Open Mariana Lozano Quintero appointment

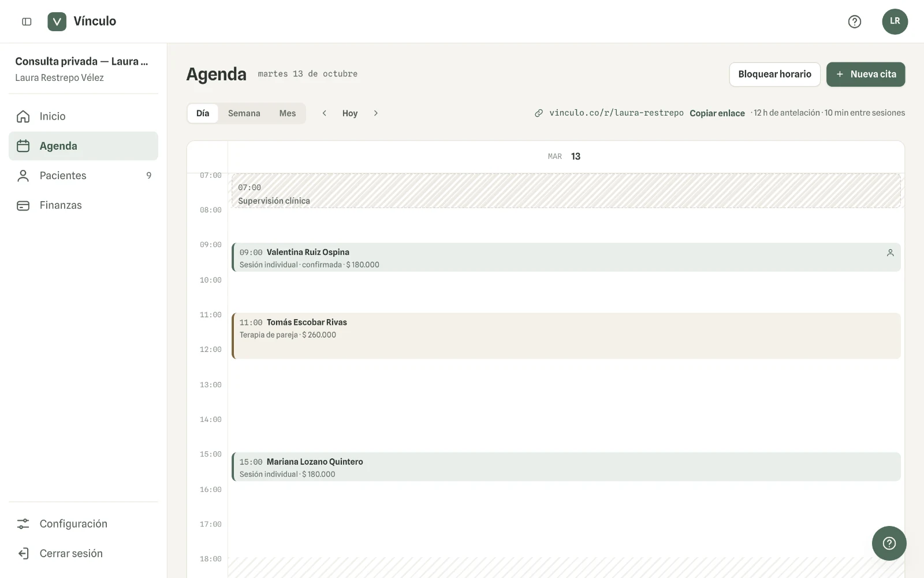[566, 467]
